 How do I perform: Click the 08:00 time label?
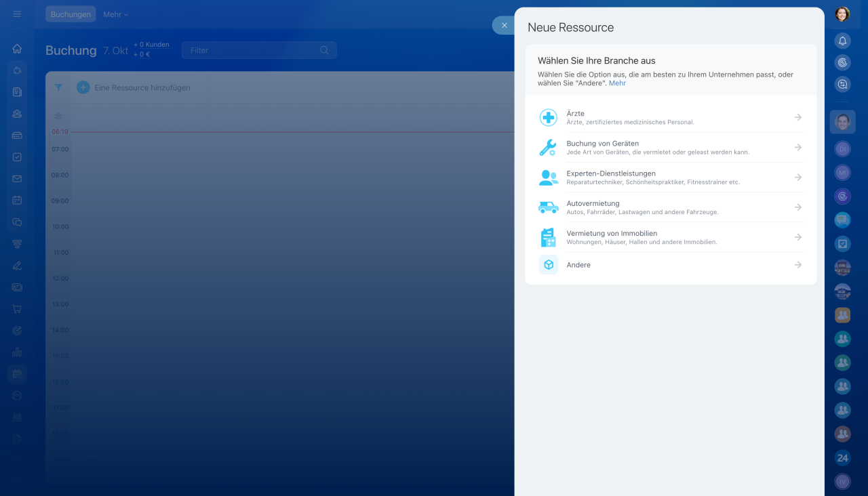(x=60, y=175)
